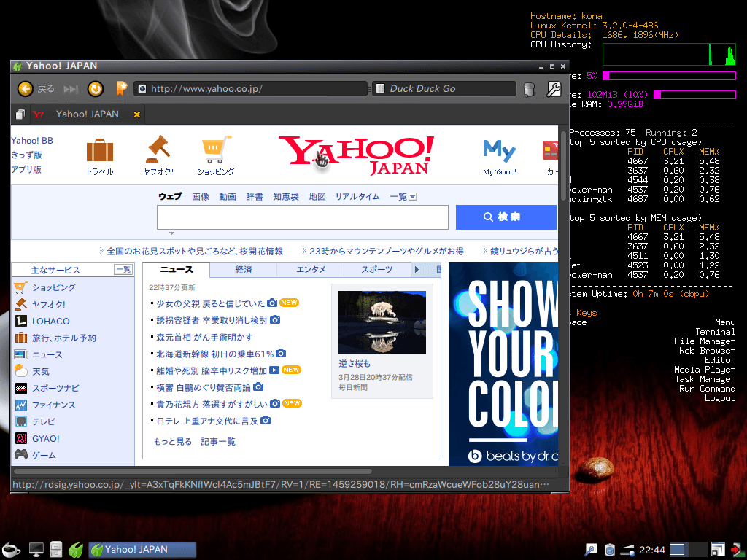Viewport: 747px width, 560px height.
Task: Click the Yahoo search text field
Action: (303, 217)
